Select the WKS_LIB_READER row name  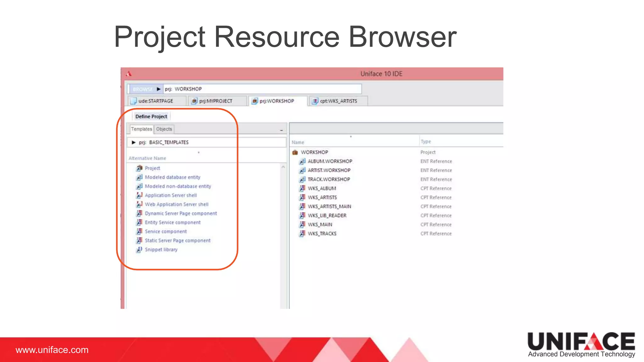coord(327,216)
